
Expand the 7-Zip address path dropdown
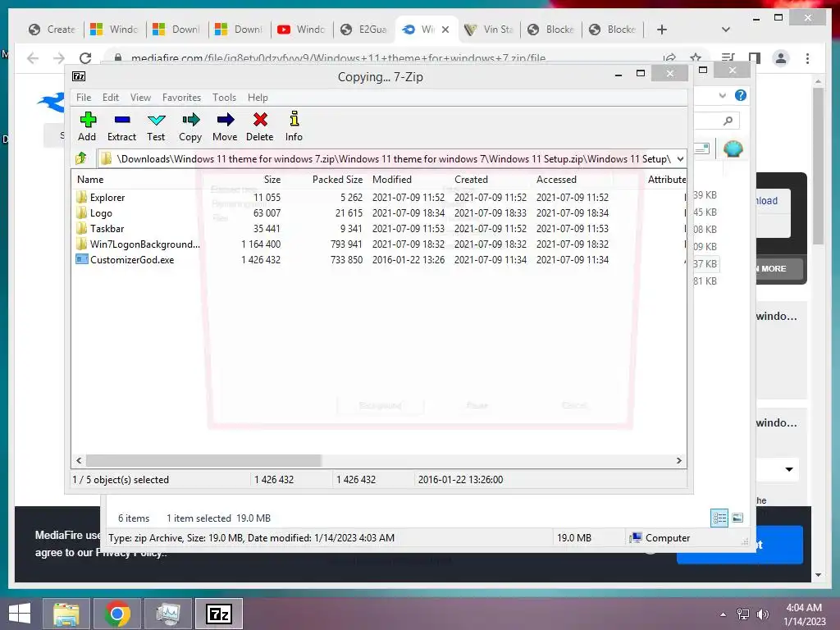680,159
